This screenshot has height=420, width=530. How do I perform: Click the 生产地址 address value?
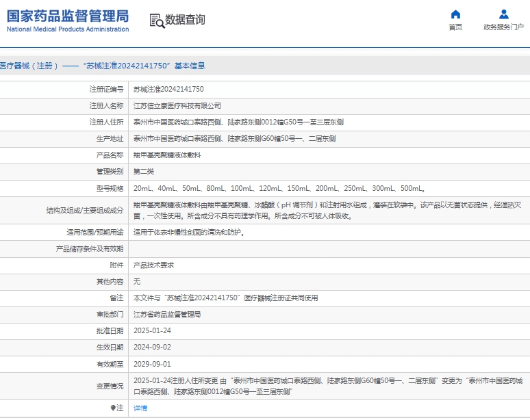234,138
